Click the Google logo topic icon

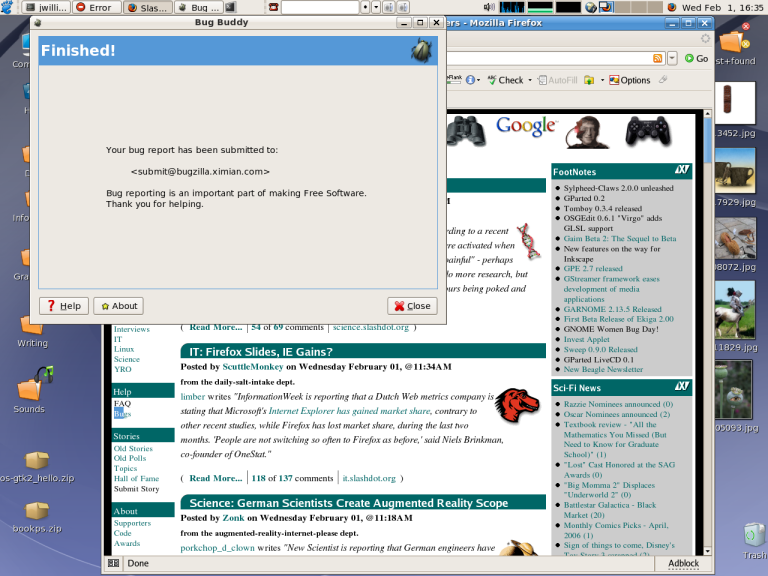point(527,126)
